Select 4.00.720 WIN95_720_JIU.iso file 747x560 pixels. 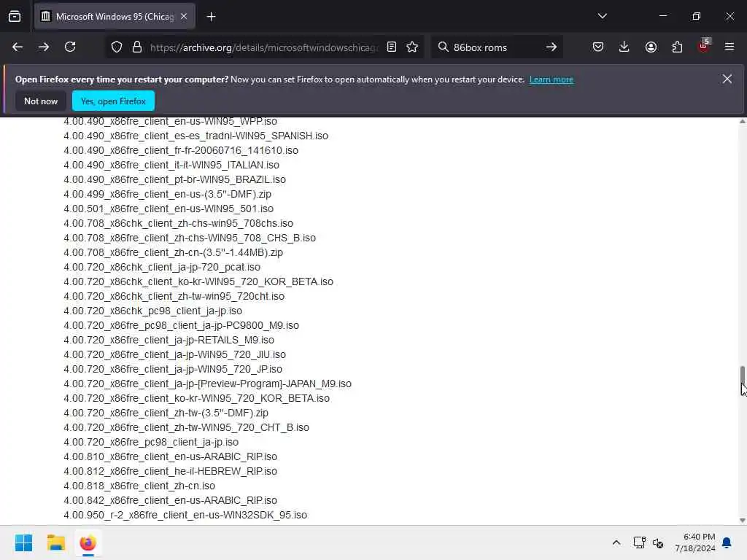point(175,355)
